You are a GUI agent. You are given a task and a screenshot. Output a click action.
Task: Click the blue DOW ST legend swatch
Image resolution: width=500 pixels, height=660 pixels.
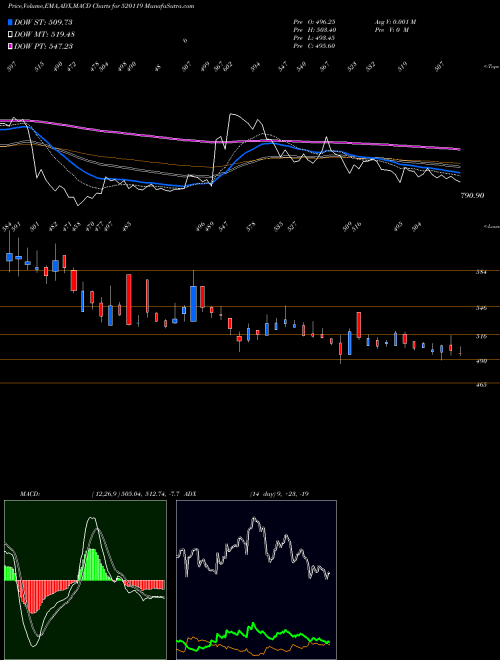pyautogui.click(x=11, y=22)
